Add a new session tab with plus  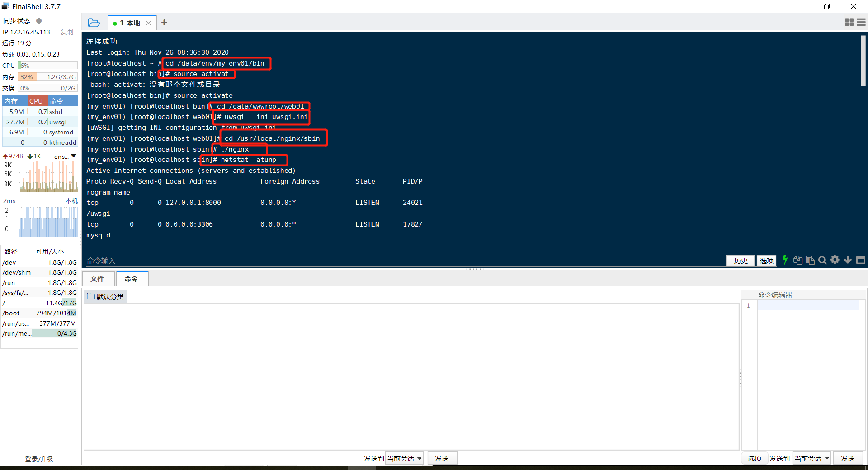pyautogui.click(x=164, y=23)
